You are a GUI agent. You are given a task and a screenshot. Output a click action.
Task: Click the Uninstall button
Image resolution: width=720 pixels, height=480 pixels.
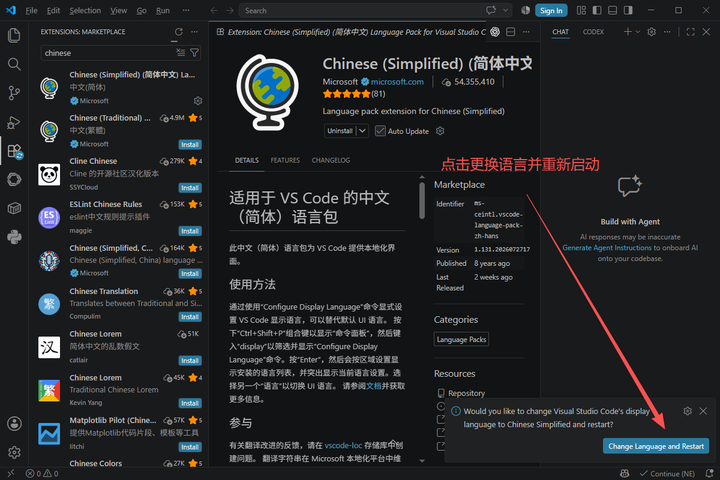coord(340,131)
